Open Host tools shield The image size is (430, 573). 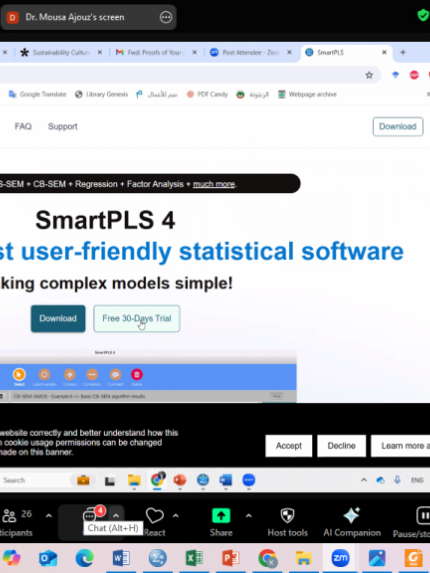click(x=288, y=522)
